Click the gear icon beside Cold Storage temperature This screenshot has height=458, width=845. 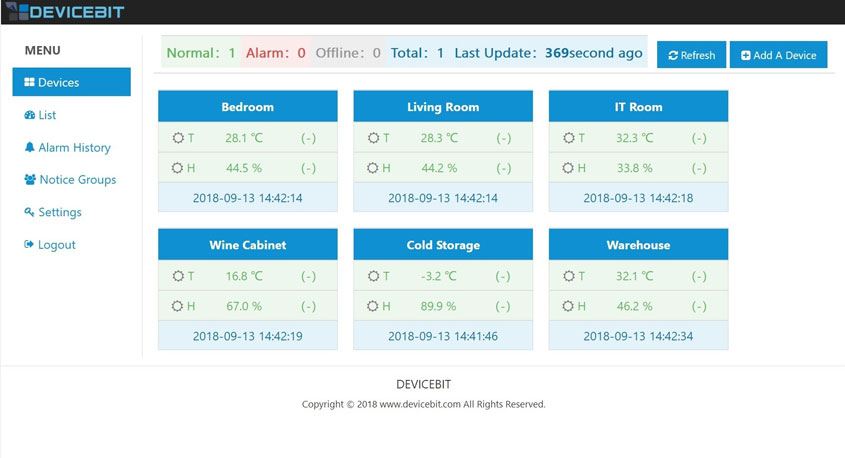pyautogui.click(x=373, y=276)
